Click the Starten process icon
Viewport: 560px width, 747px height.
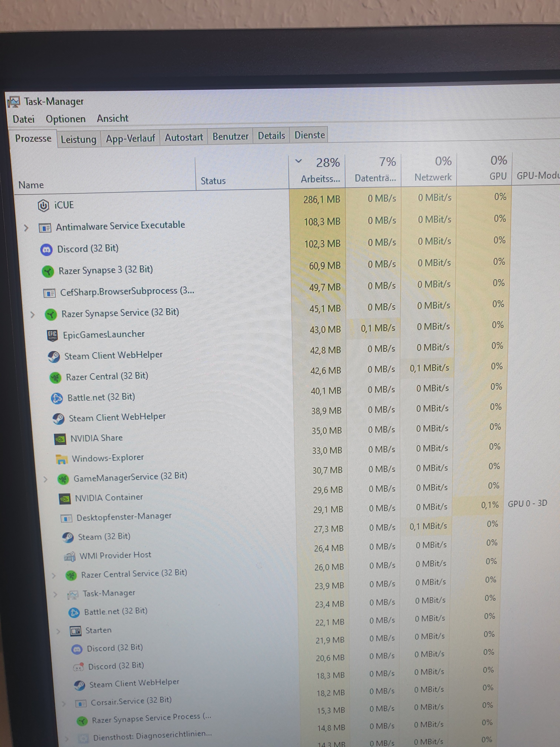(75, 631)
